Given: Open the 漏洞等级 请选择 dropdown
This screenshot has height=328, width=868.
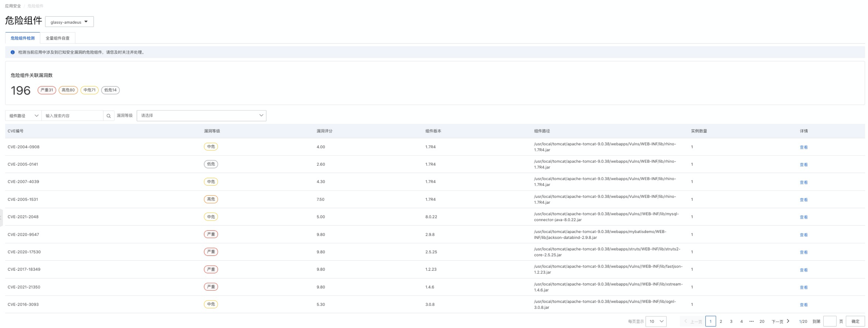Looking at the screenshot, I should click(201, 116).
